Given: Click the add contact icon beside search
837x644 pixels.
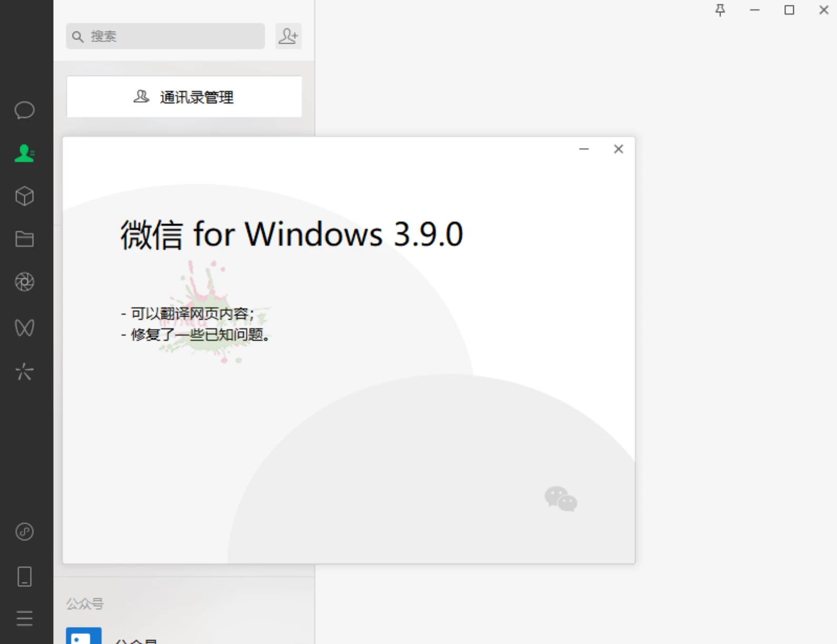Looking at the screenshot, I should click(288, 36).
